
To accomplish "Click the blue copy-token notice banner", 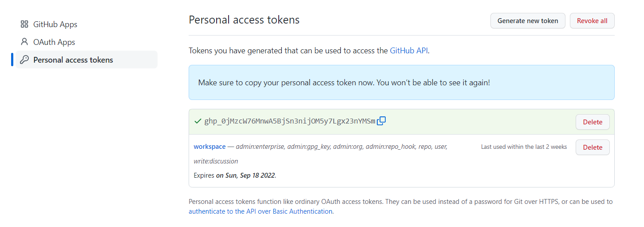I will (x=402, y=83).
